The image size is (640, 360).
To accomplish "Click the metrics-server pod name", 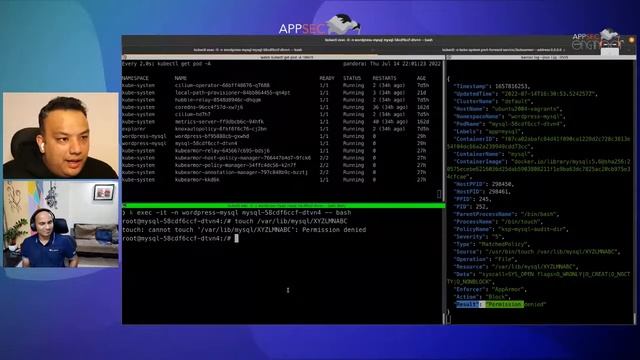I will click(x=219, y=122).
